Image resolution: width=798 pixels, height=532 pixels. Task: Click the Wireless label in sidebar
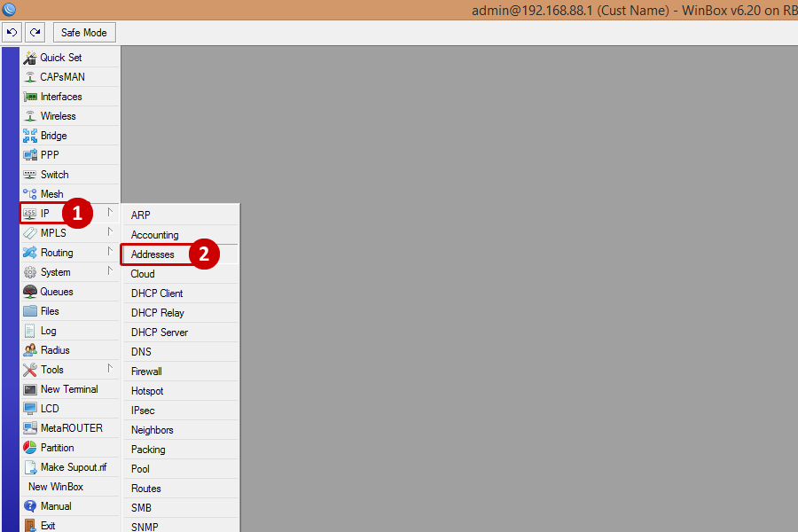58,116
